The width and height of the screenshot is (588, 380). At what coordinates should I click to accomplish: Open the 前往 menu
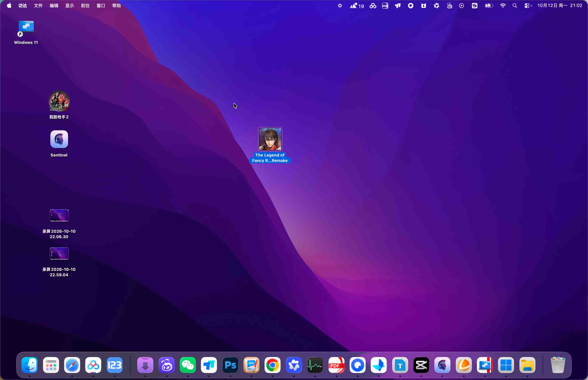85,5
